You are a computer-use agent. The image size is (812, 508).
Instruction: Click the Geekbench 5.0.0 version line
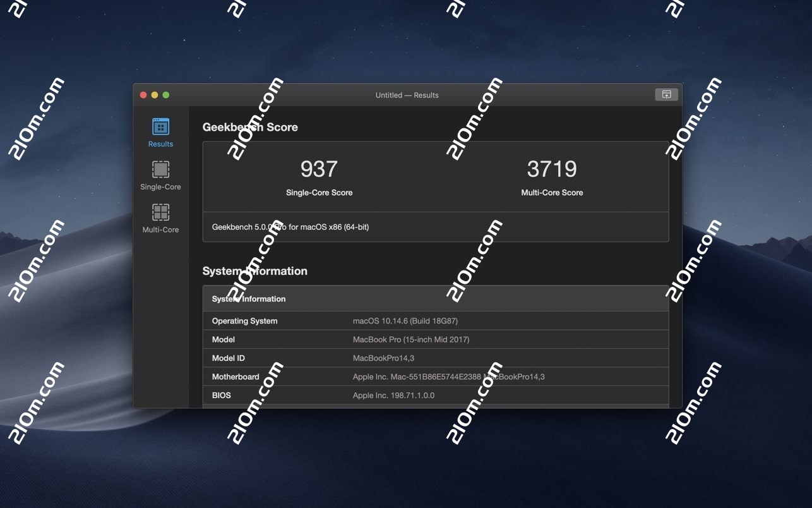pyautogui.click(x=290, y=227)
